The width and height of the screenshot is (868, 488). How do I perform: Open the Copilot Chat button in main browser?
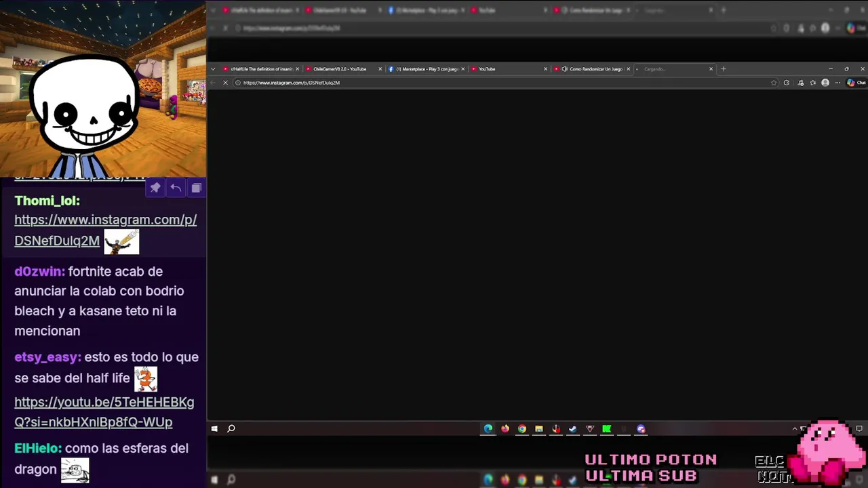[856, 83]
